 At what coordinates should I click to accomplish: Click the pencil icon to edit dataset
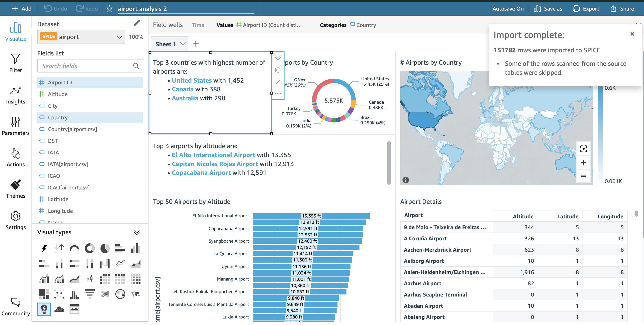[x=137, y=23]
